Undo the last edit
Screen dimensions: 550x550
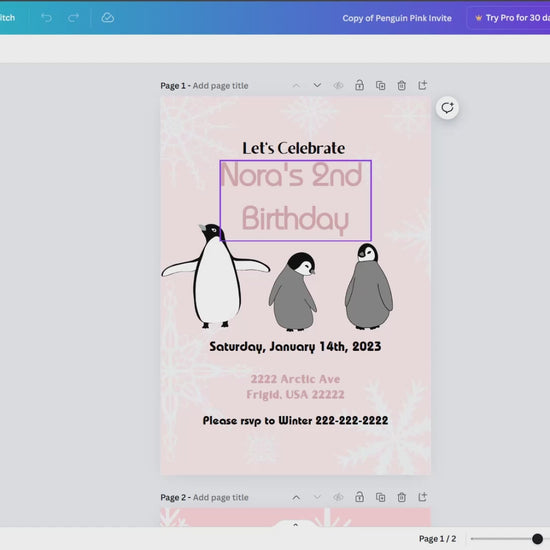[x=46, y=18]
